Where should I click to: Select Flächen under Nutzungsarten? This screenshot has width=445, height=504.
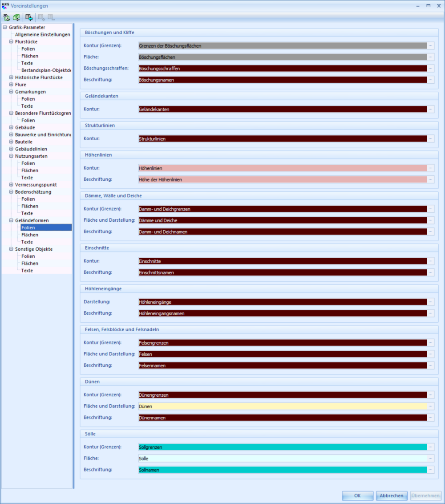click(30, 171)
